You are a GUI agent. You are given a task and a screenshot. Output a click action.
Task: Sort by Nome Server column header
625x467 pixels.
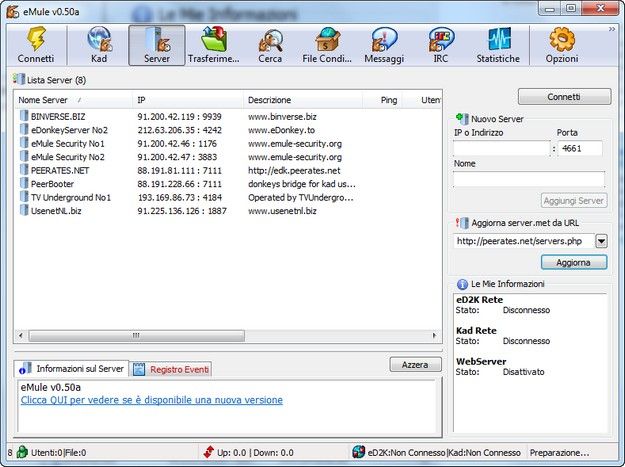(73, 100)
